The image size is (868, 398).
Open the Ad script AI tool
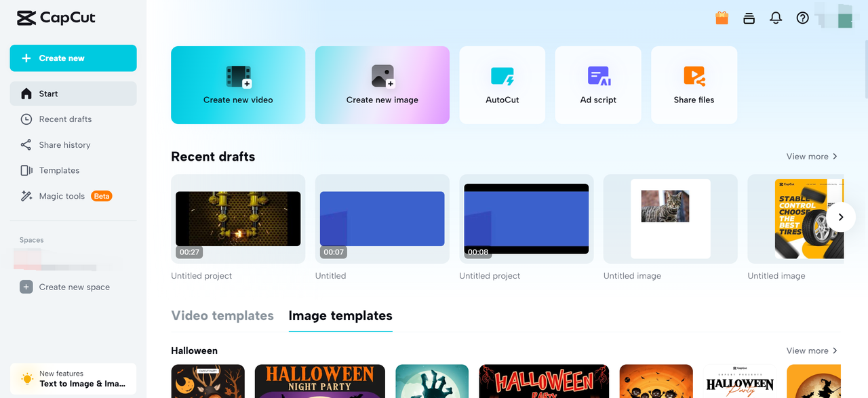[598, 85]
